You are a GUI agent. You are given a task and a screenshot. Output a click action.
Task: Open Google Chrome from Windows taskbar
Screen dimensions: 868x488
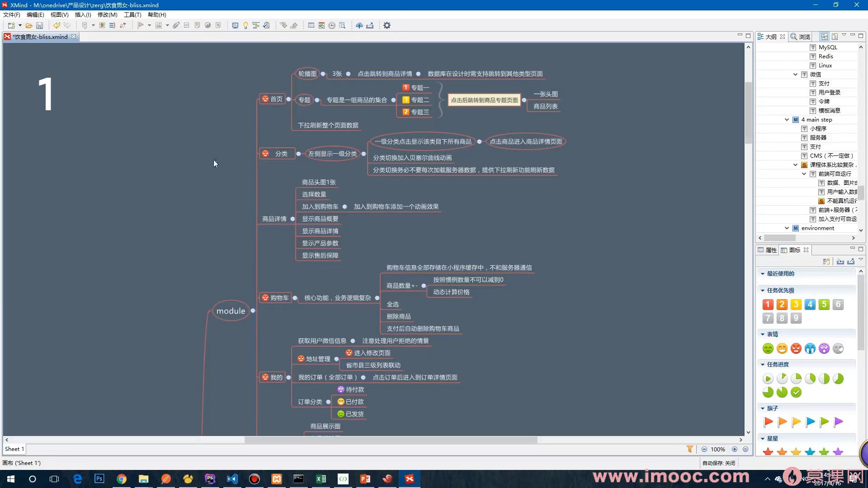pyautogui.click(x=122, y=479)
